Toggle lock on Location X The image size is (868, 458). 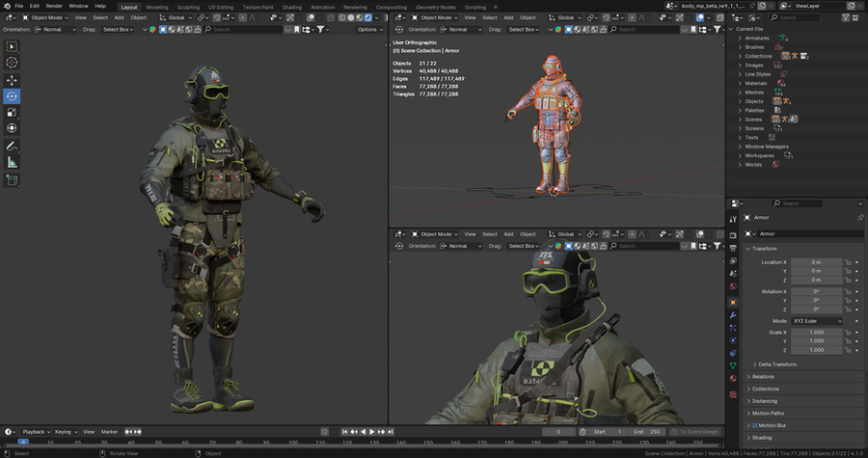pos(848,262)
